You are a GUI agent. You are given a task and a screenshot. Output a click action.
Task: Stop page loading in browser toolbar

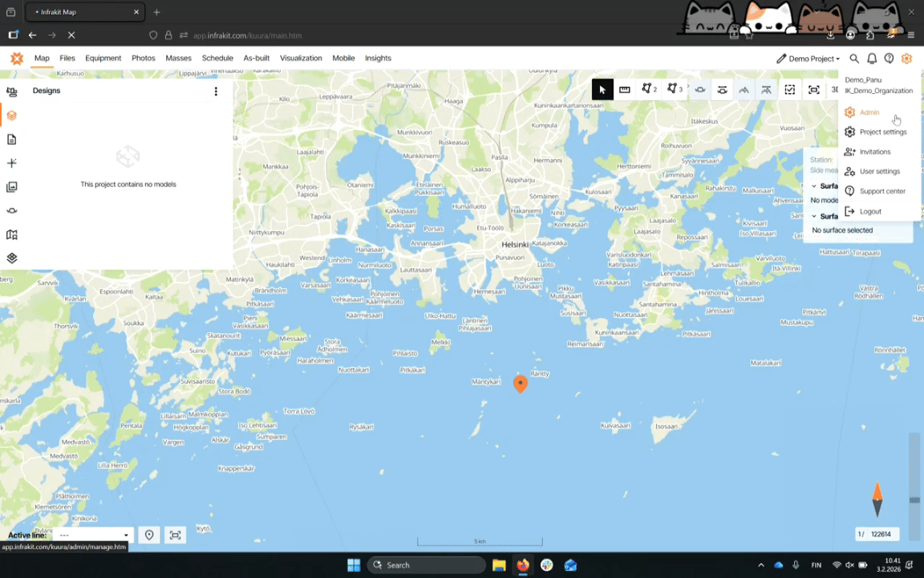(71, 35)
